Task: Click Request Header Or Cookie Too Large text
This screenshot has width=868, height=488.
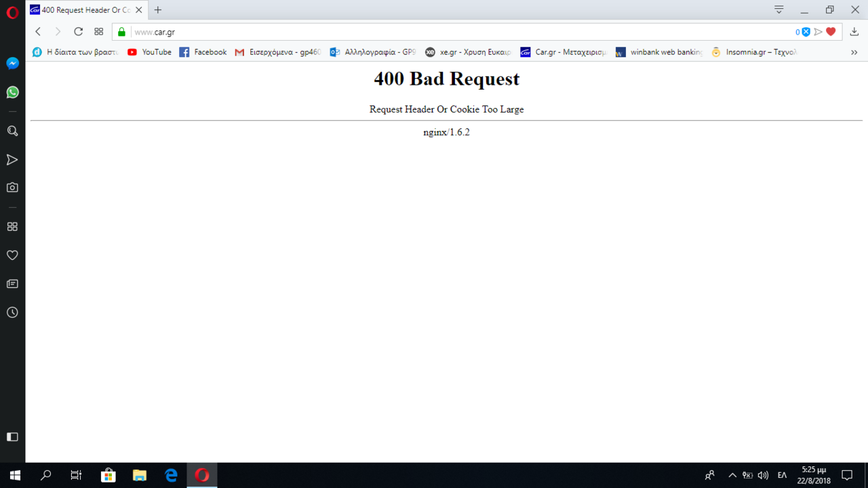Action: (446, 109)
